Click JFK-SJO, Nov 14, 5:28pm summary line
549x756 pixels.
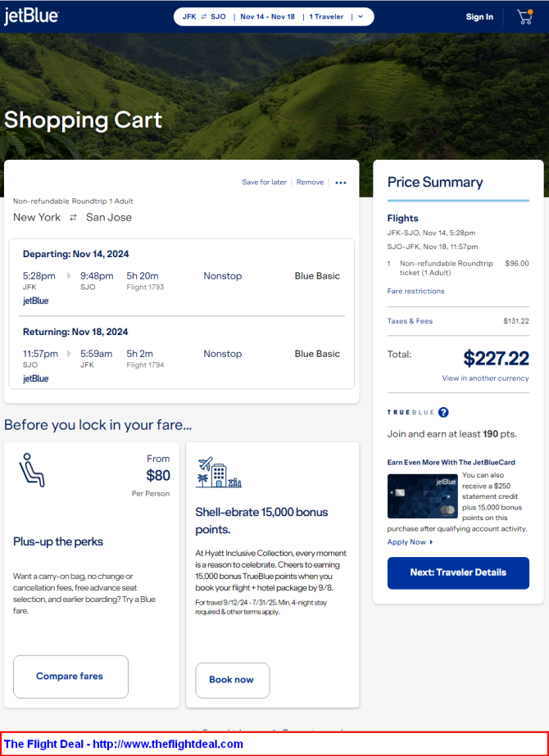[x=431, y=233]
